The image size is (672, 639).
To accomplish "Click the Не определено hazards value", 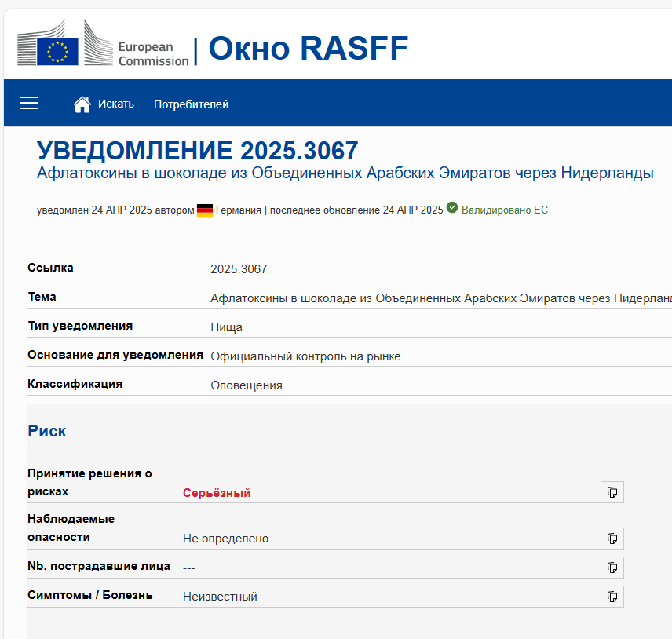I will [225, 539].
